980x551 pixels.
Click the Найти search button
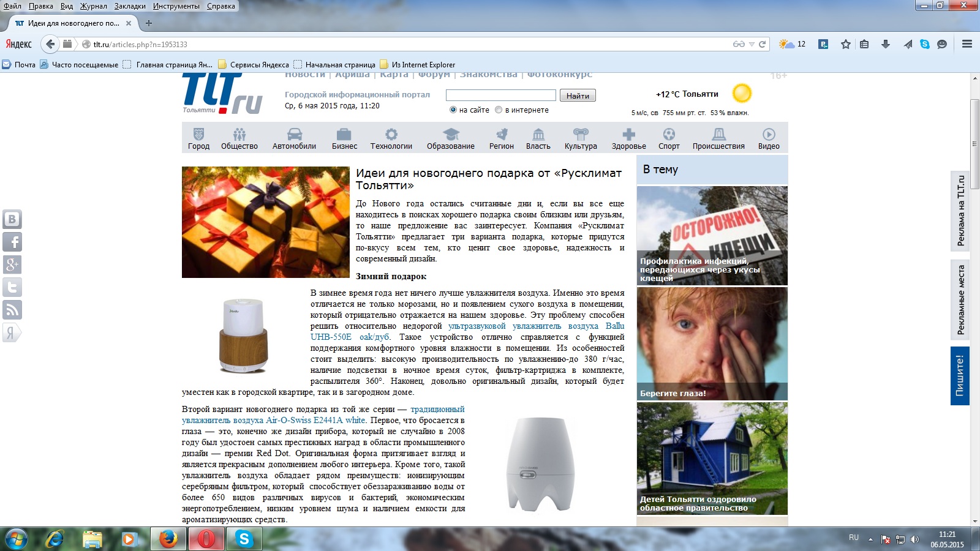[x=578, y=96]
